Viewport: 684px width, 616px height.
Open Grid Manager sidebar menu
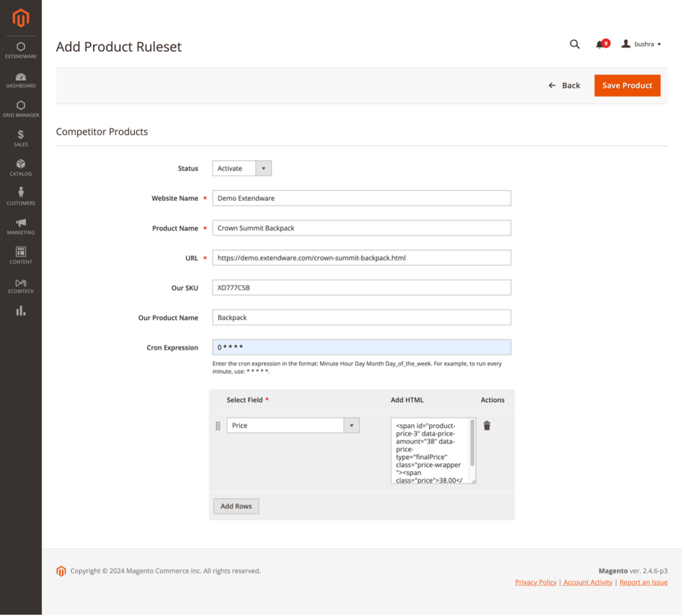(x=21, y=109)
